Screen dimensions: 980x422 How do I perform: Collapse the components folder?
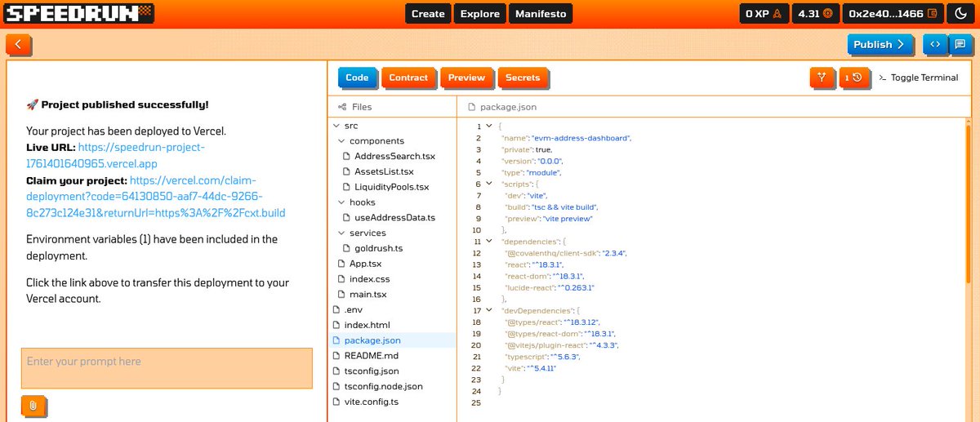pyautogui.click(x=342, y=141)
